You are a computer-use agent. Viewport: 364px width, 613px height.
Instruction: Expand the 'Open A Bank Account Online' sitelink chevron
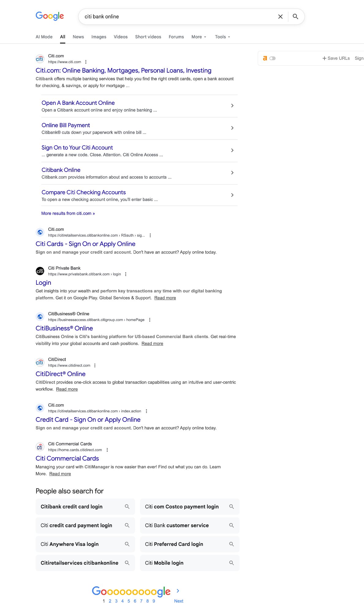pyautogui.click(x=232, y=105)
